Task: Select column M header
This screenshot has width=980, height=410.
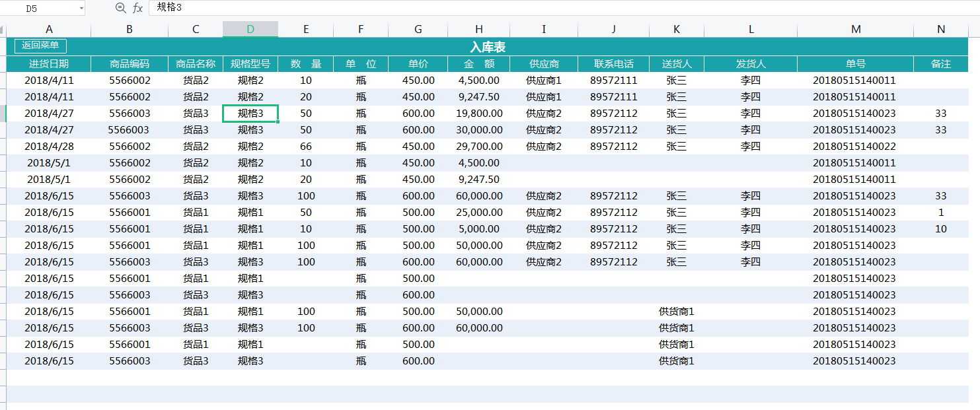Action: pos(856,29)
